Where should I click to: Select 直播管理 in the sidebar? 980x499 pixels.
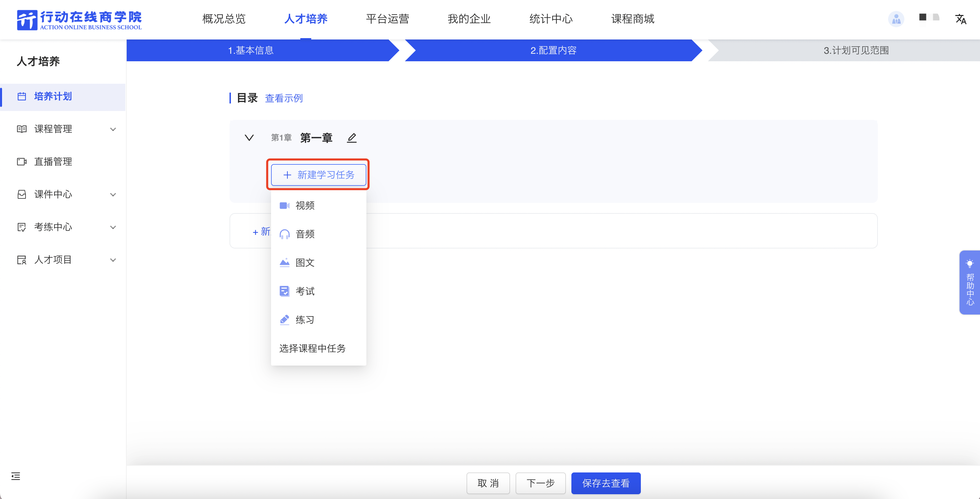click(x=63, y=162)
